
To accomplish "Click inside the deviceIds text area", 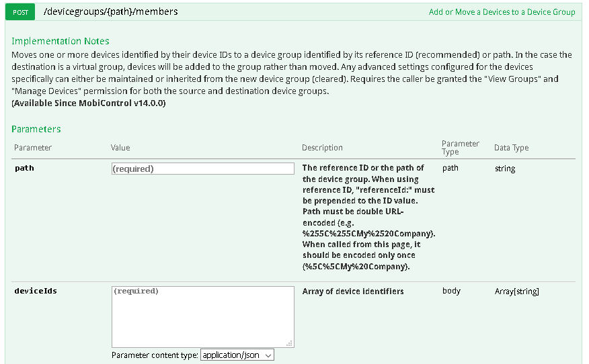I will tap(202, 316).
